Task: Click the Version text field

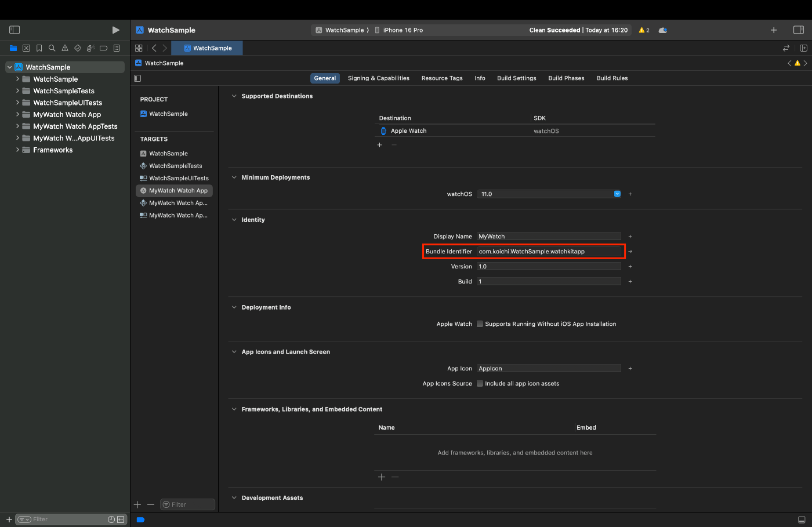Action: [549, 267]
